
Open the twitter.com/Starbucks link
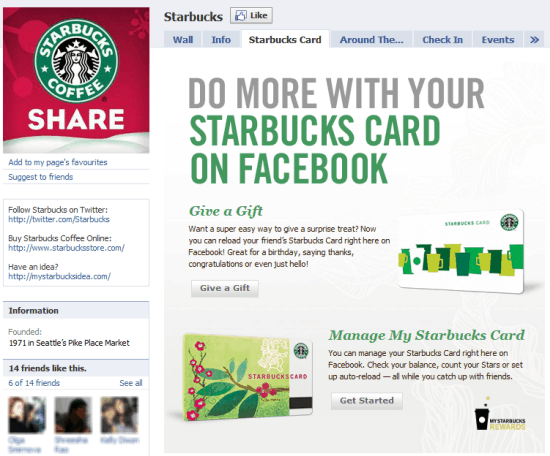pos(59,220)
